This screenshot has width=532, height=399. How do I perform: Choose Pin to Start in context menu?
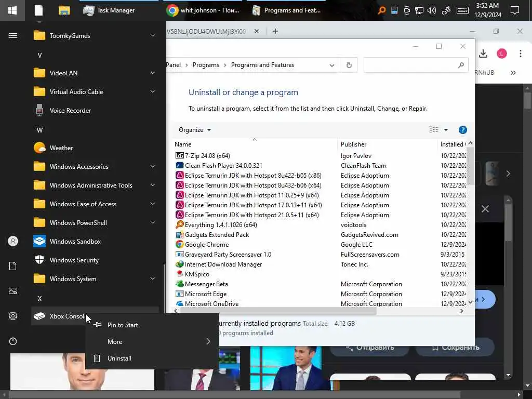152,325
